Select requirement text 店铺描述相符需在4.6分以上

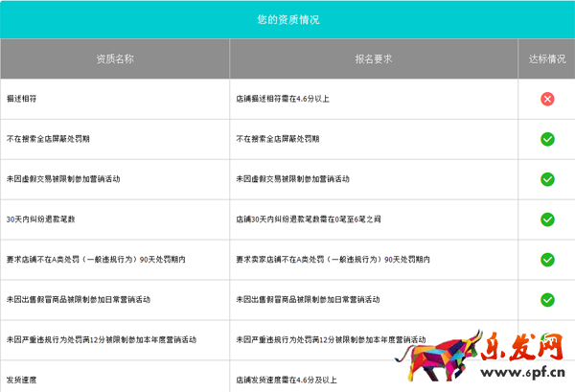pyautogui.click(x=283, y=99)
